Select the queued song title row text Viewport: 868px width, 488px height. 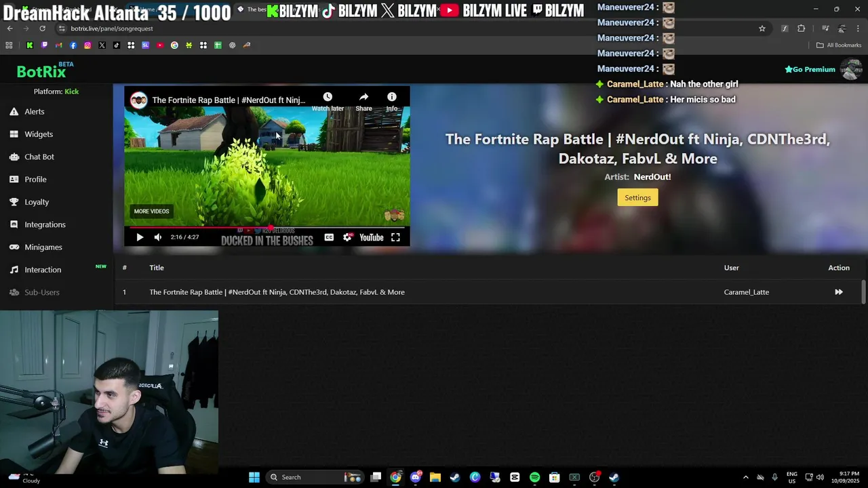coord(277,292)
